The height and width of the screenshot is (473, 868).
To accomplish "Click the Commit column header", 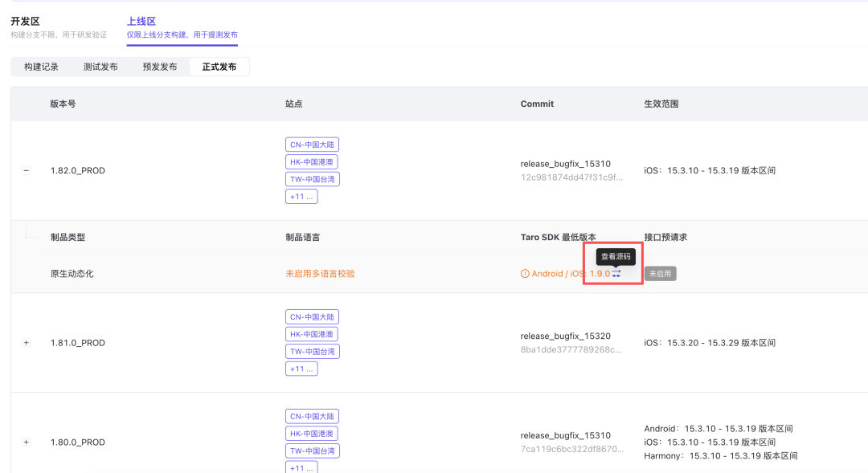I will click(537, 104).
